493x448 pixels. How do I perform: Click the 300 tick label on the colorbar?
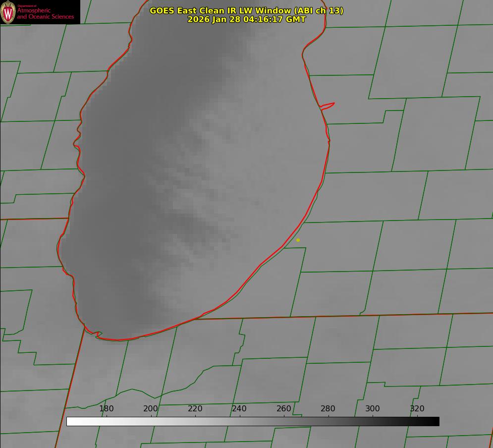click(373, 409)
